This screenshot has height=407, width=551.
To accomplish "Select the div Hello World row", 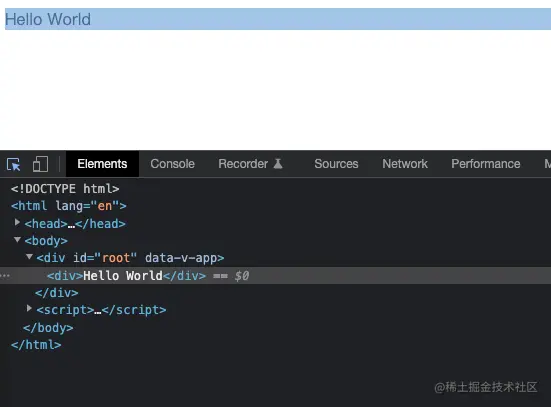I will 276,276.
